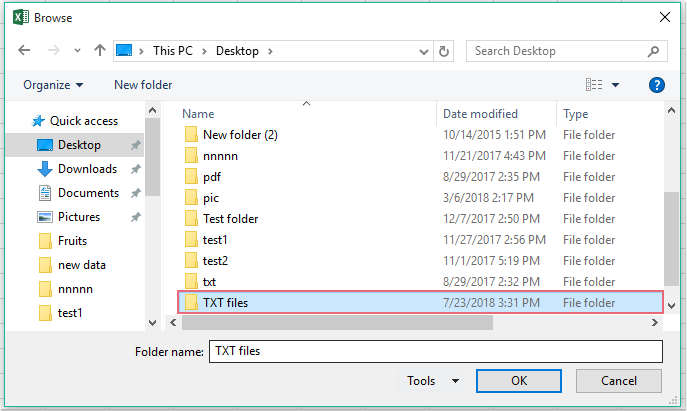Image resolution: width=687 pixels, height=411 pixels.
Task: Click the Up arrow navigation icon
Action: 100,51
